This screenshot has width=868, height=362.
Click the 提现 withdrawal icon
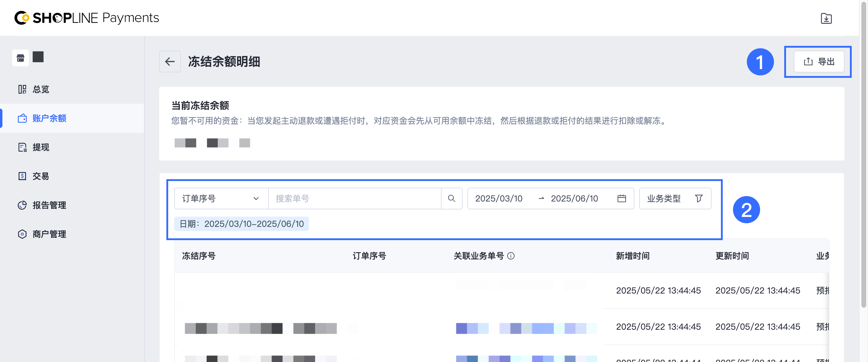tap(22, 147)
